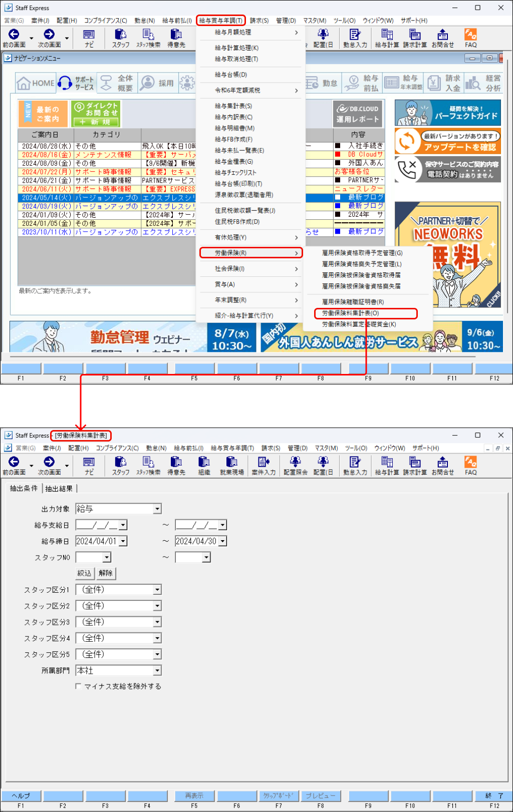Open FAQ icon in the 労働保険料集計表 window
Viewport: 513px width, 812px height.
470,465
